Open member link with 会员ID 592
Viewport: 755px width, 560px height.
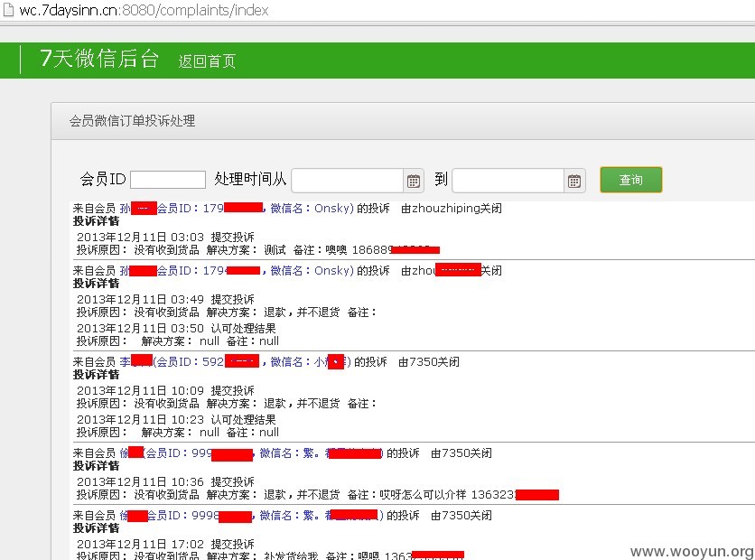(x=235, y=361)
